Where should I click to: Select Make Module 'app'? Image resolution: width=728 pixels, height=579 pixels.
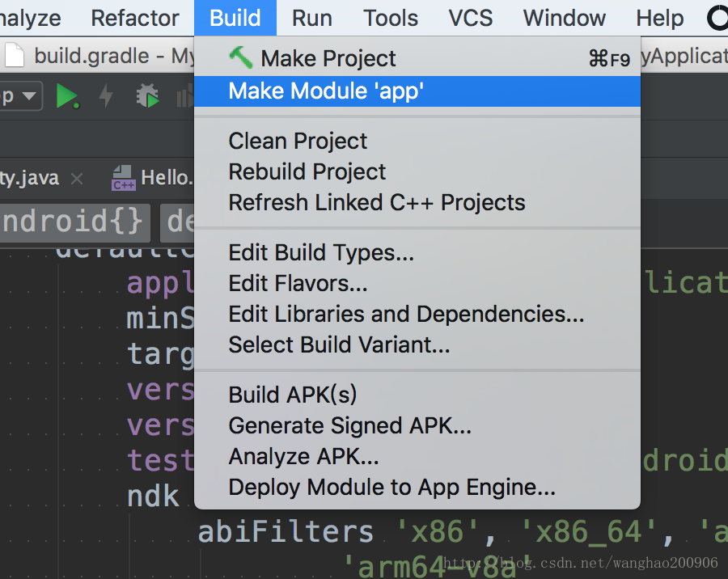click(x=326, y=91)
